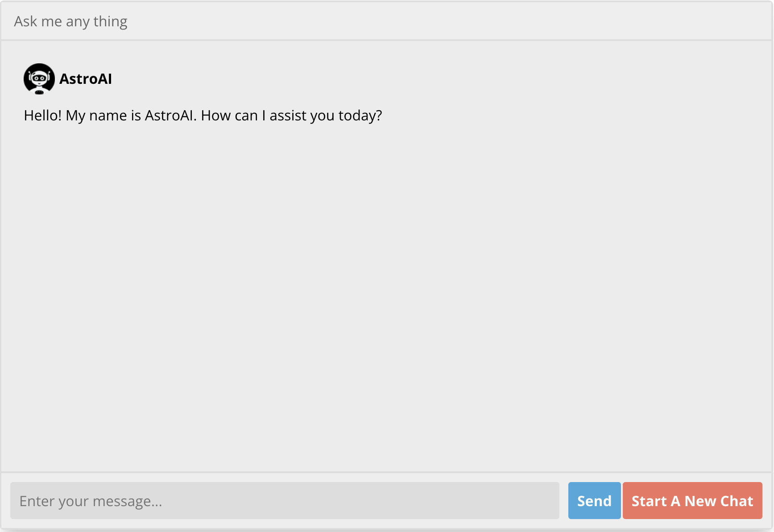
Task: Click the chat header bar at top
Action: click(x=387, y=21)
